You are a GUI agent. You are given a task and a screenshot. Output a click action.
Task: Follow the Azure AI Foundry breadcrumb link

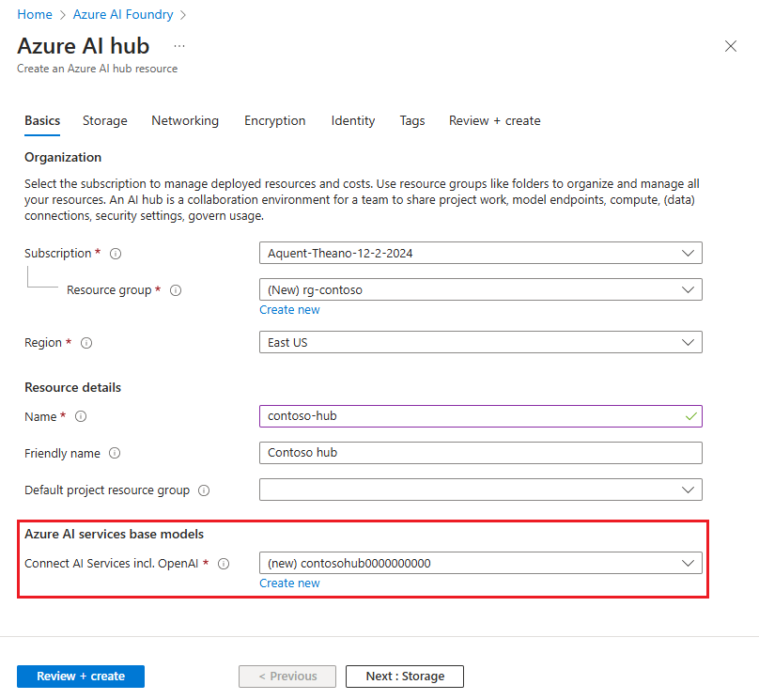click(x=123, y=14)
